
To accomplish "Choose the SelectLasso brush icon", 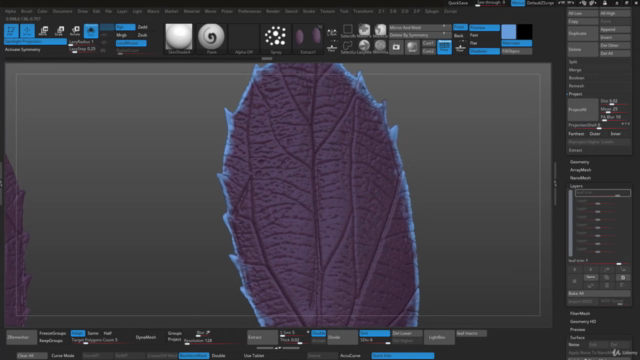I will (348, 47).
